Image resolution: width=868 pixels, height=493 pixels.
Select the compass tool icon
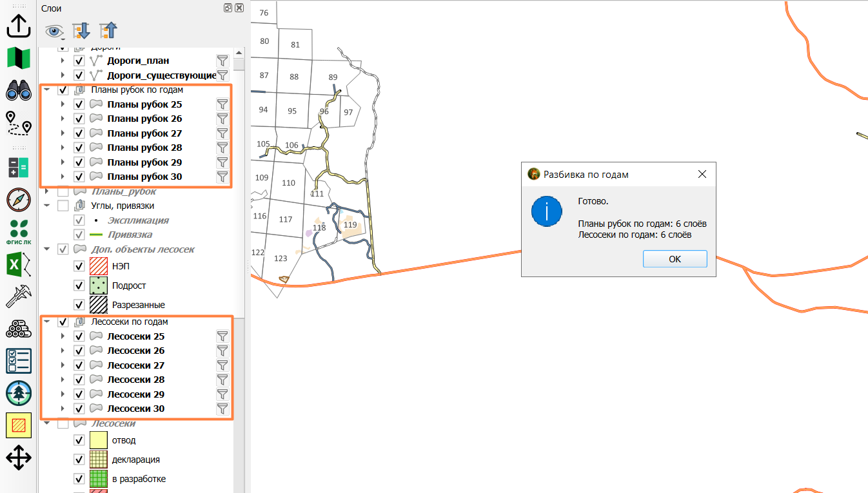19,200
